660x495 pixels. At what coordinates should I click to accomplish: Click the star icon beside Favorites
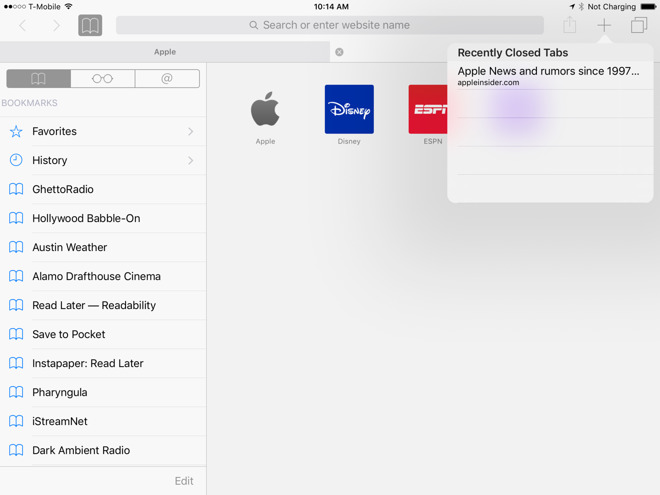16,131
